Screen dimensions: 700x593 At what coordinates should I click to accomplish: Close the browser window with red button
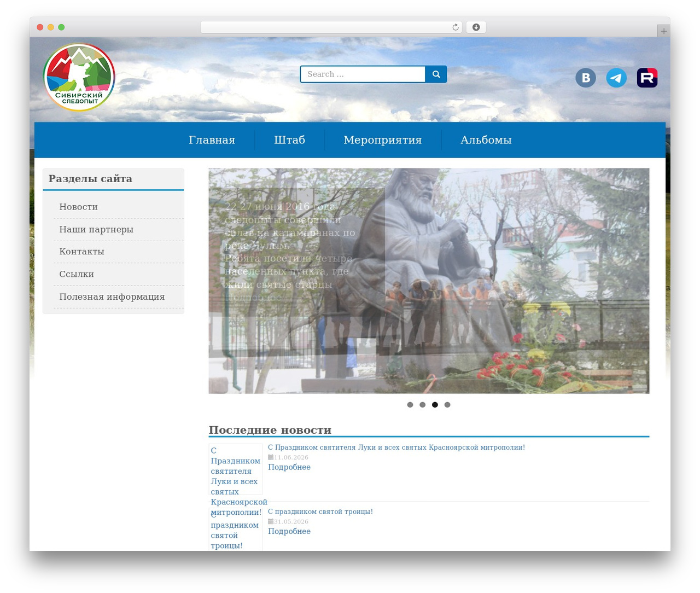(x=40, y=27)
